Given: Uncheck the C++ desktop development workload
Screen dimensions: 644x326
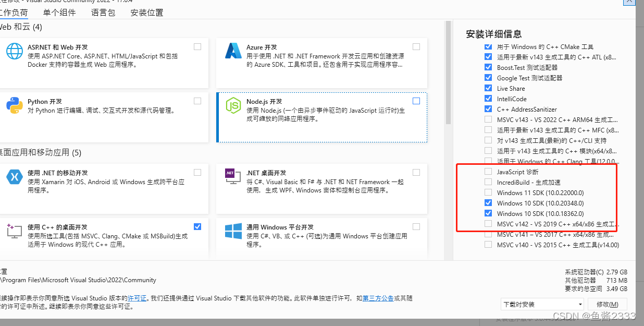Looking at the screenshot, I should (x=197, y=226).
